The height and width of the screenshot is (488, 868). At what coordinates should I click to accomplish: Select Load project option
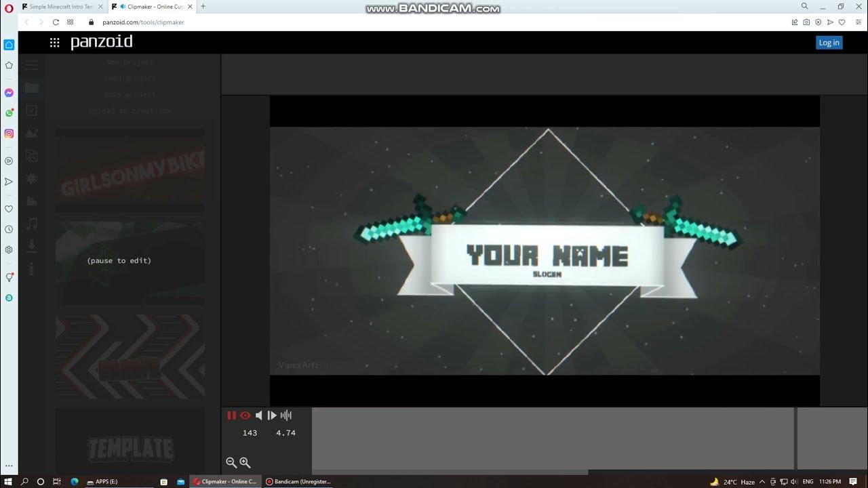point(130,79)
